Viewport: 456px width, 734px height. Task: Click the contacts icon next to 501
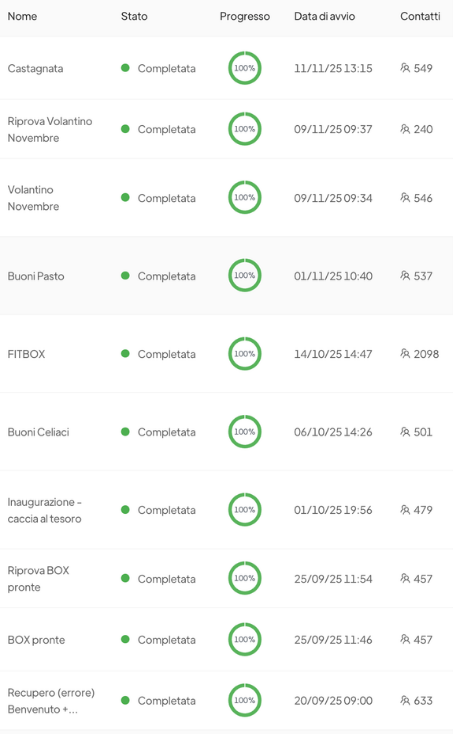click(x=405, y=432)
